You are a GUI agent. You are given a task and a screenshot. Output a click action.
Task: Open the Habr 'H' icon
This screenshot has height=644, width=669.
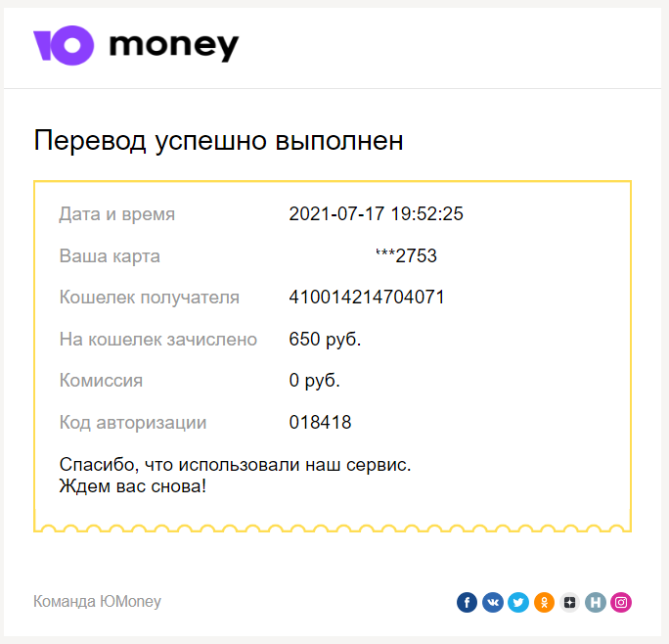pos(596,602)
